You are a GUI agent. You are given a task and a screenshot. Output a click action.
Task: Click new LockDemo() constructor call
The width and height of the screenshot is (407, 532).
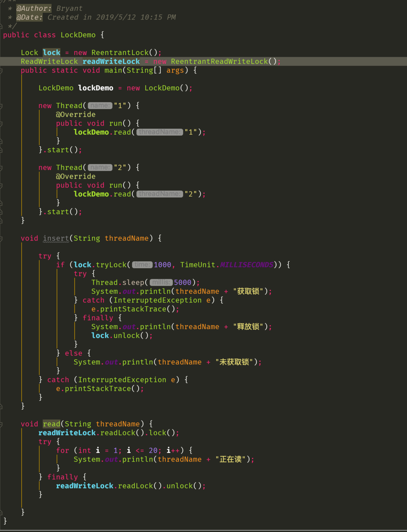157,88
